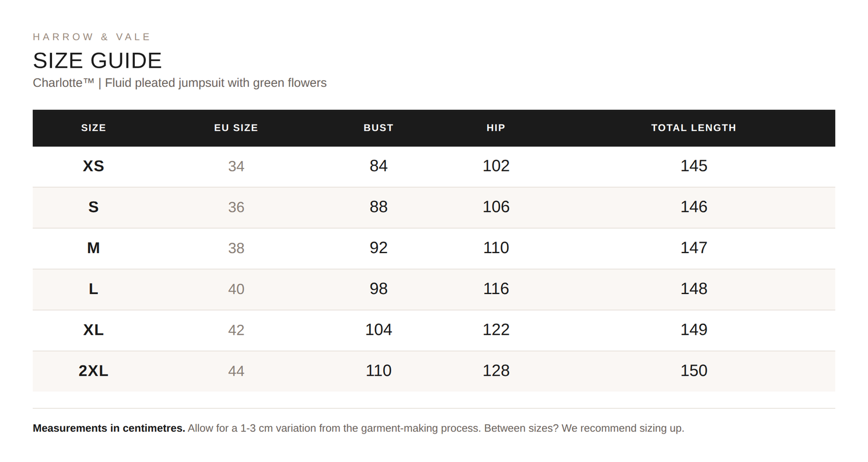Select the 2XL size row label
Screen dimensions: 868x462
click(x=93, y=371)
